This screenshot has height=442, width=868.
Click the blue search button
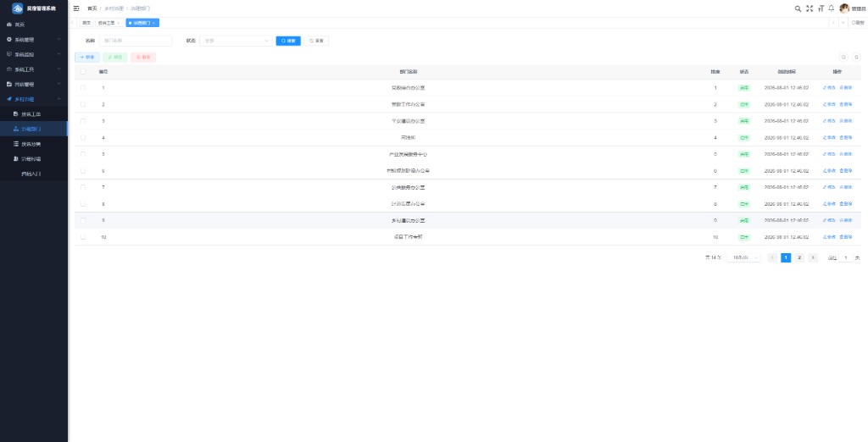click(x=288, y=41)
